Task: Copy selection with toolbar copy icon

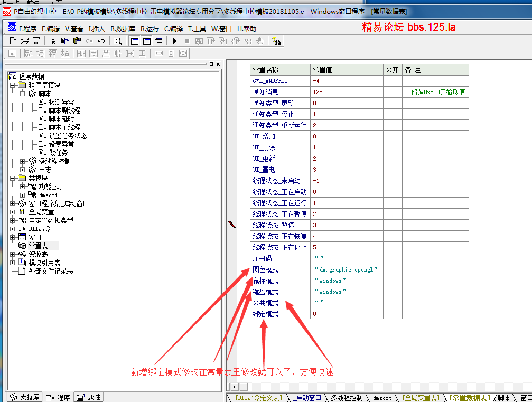Action: pos(65,41)
